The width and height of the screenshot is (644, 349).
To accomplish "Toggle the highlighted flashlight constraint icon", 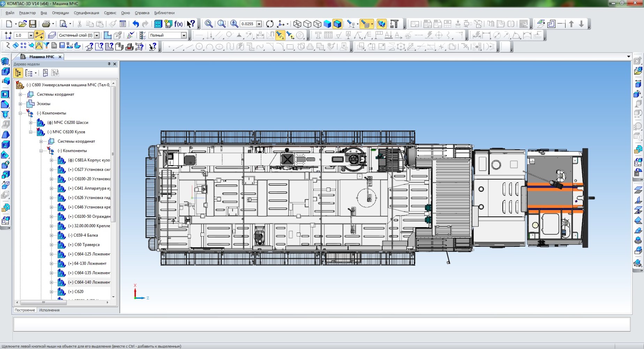I will [280, 35].
